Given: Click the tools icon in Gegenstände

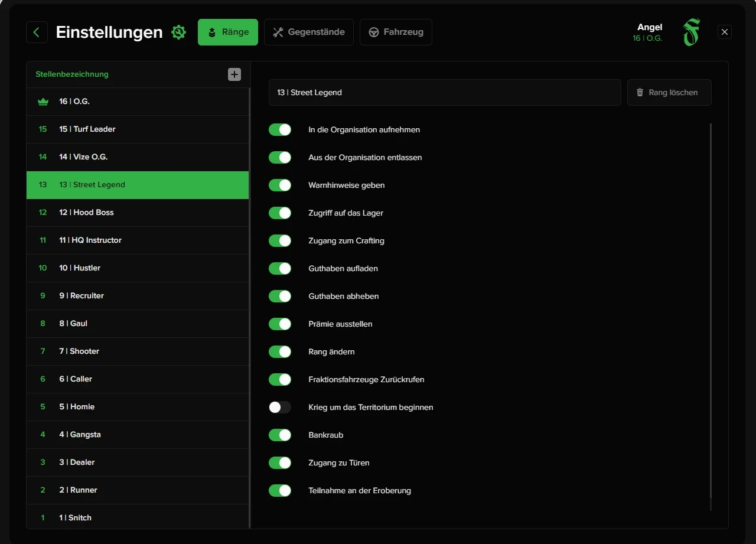Looking at the screenshot, I should point(278,32).
